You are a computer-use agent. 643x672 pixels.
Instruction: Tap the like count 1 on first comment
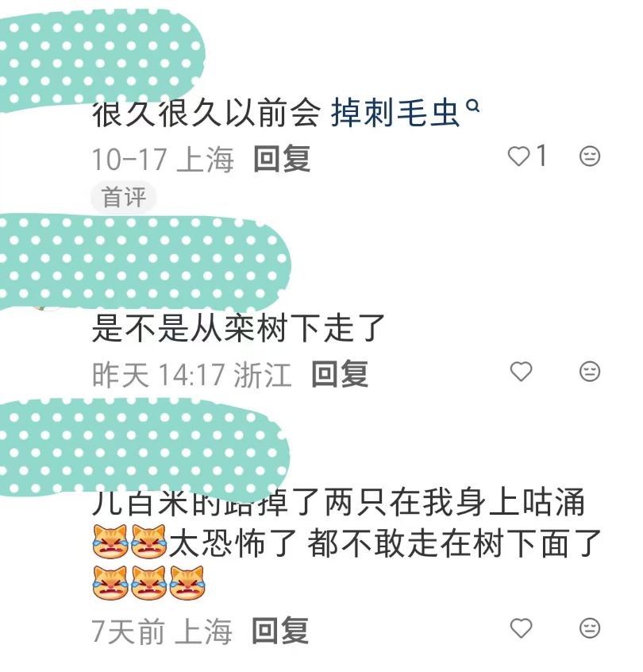[541, 155]
